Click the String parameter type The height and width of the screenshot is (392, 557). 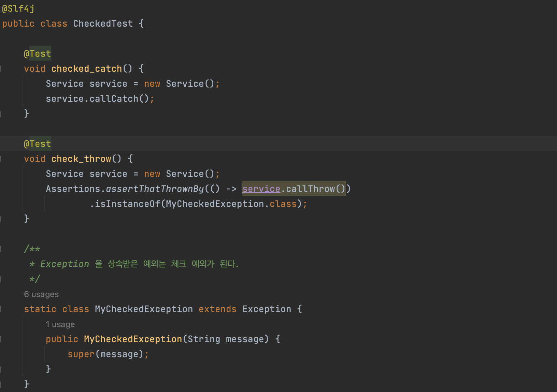tap(204, 339)
